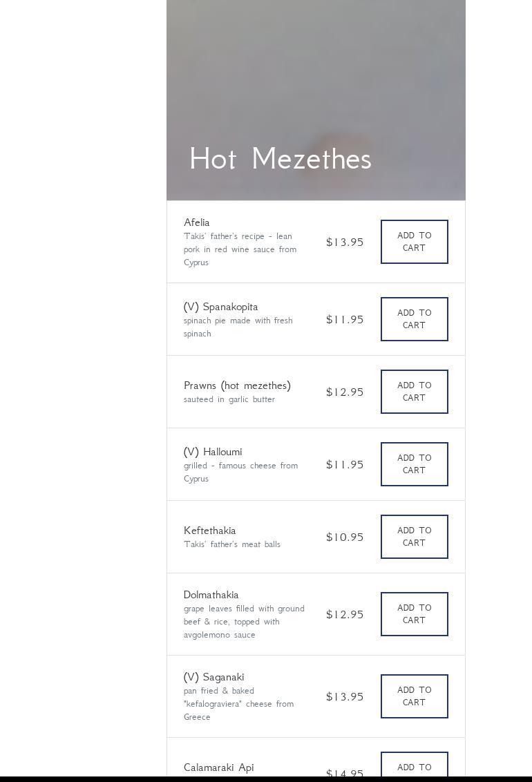The width and height of the screenshot is (532, 782).
Task: Click the (V) Saganaki item title
Action: tap(213, 677)
